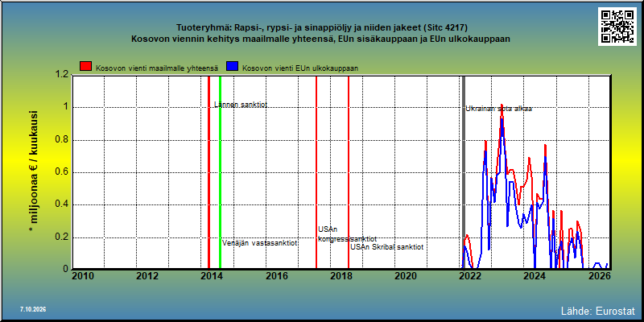Click the 'Lännen sanktiot' annotation
This screenshot has width=644, height=322.
pyautogui.click(x=241, y=105)
